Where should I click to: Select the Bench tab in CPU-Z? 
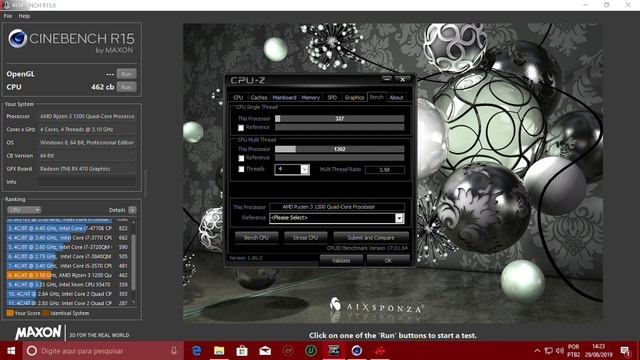(376, 97)
